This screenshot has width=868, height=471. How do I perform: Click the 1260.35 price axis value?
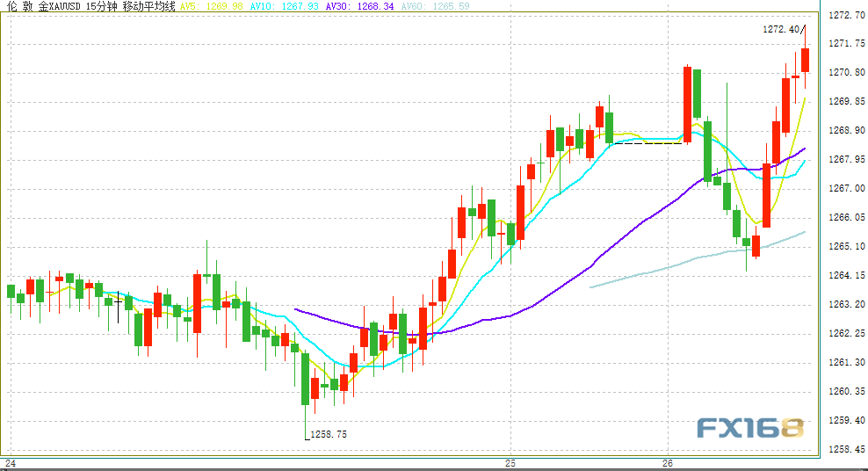click(846, 391)
